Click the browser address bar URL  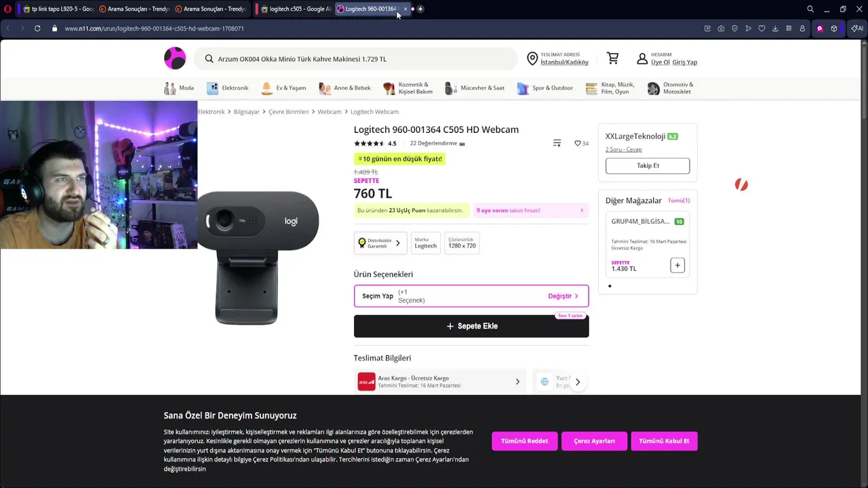click(x=155, y=28)
